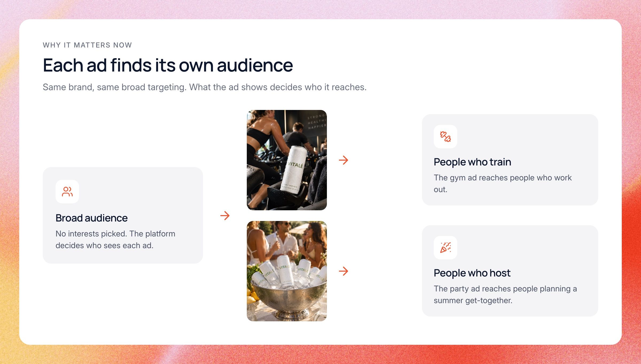
Task: Click text "No interests picked. The platform decides"
Action: pyautogui.click(x=115, y=240)
